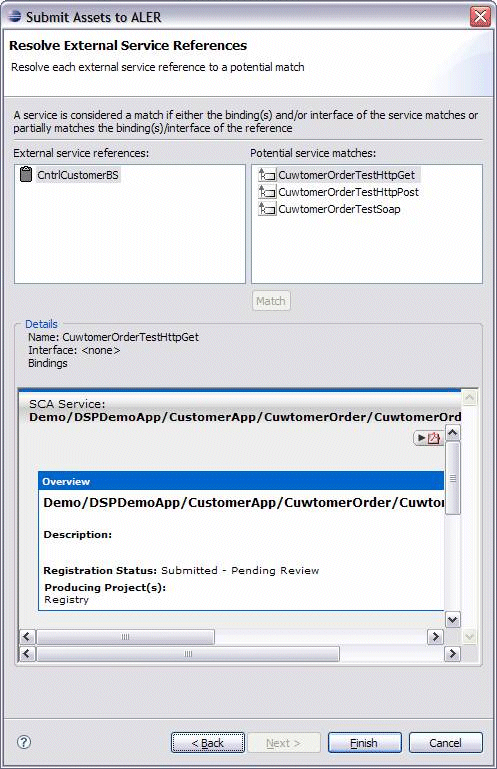The image size is (497, 769).
Task: Go back with the Back button
Action: click(208, 743)
